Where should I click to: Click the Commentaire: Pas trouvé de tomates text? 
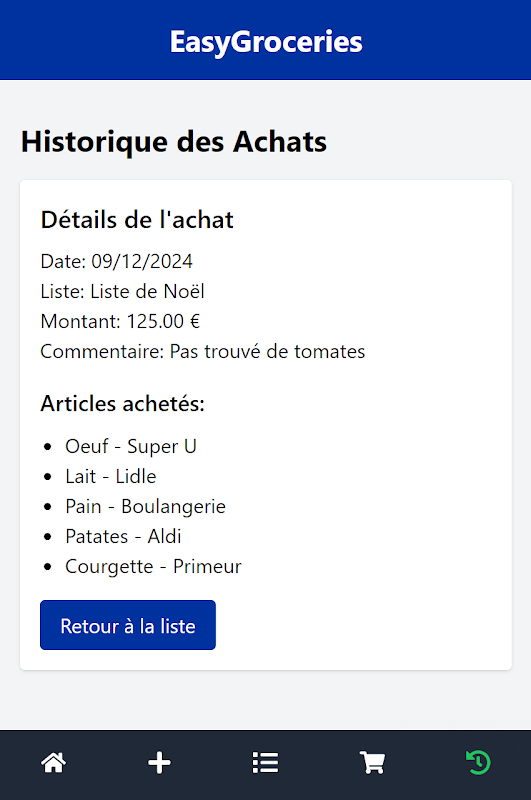tap(203, 352)
